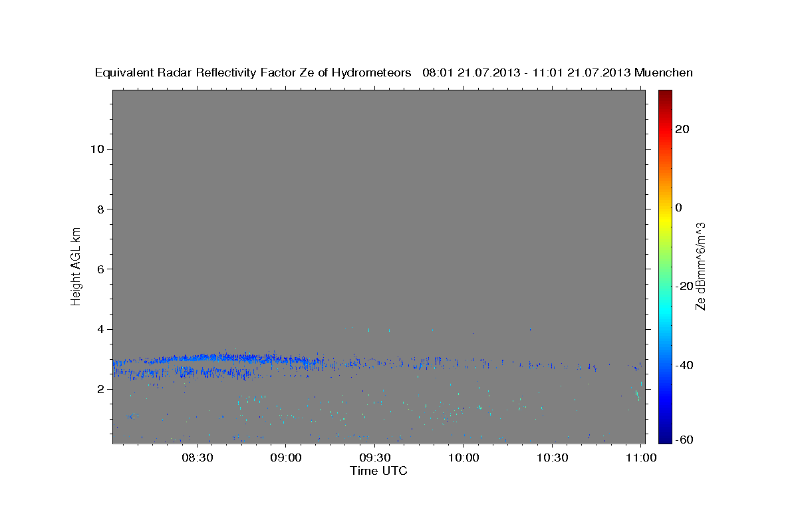Click the 10:00 time tick label
The height and width of the screenshot is (532, 798).
pos(464,458)
